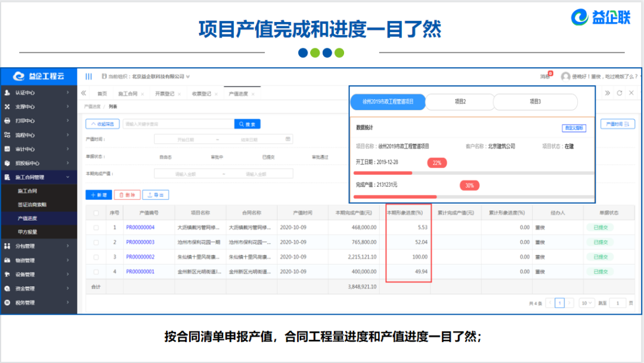The height and width of the screenshot is (363, 644).
Task: Close the 开票登记 tab
Action: pos(179,94)
